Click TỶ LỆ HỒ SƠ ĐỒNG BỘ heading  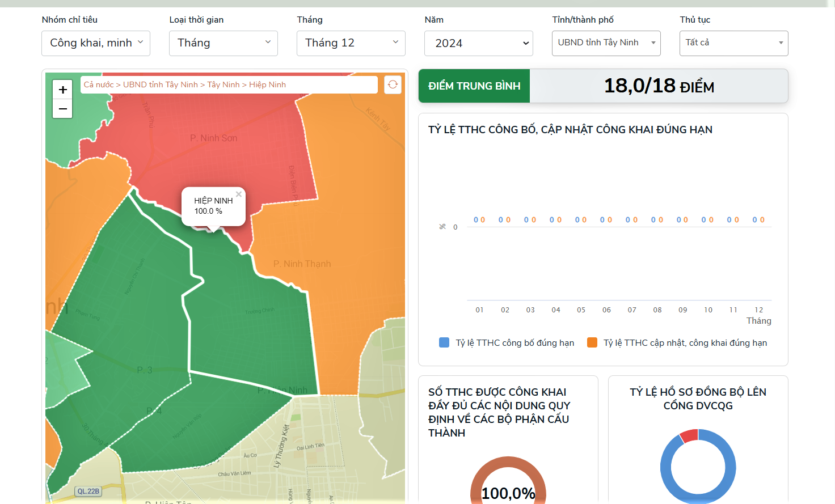[x=698, y=399]
